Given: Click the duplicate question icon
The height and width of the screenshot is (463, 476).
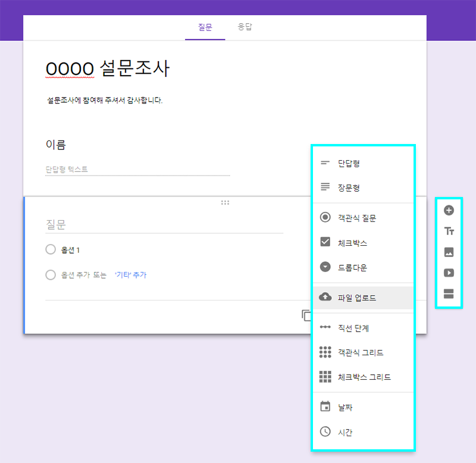Looking at the screenshot, I should [x=306, y=315].
